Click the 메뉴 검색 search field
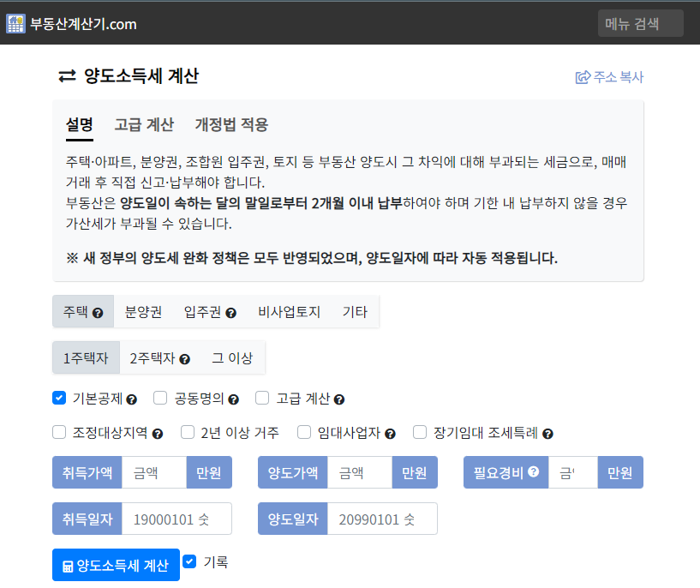Screen dimensions: 700x588 click(x=641, y=23)
